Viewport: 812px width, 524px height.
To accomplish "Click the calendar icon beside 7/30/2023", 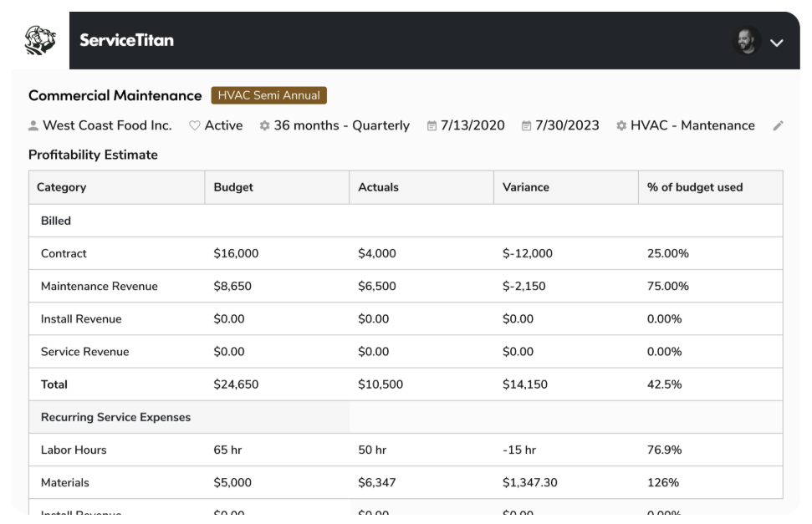I will coord(526,126).
